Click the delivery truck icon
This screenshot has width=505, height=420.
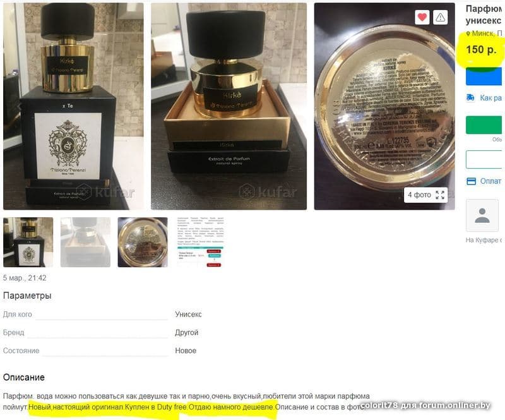pyautogui.click(x=470, y=97)
